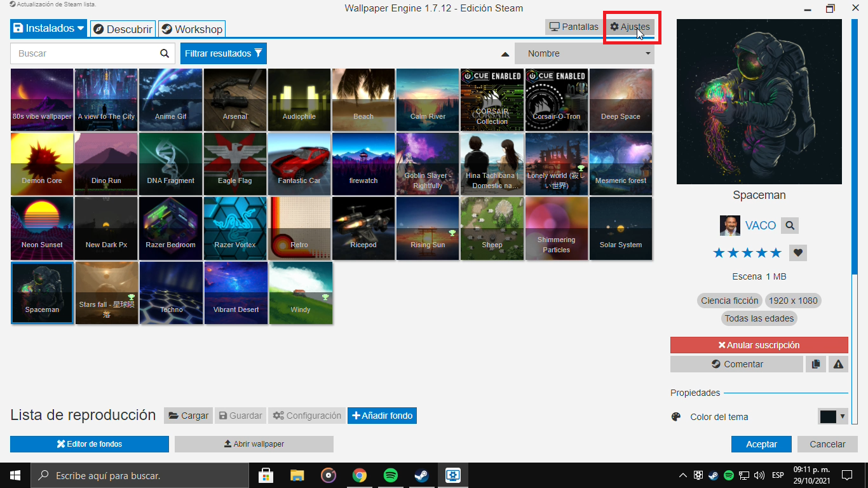Select the Fantastic Car wallpaper
Image resolution: width=868 pixels, height=488 pixels.
[x=299, y=164]
